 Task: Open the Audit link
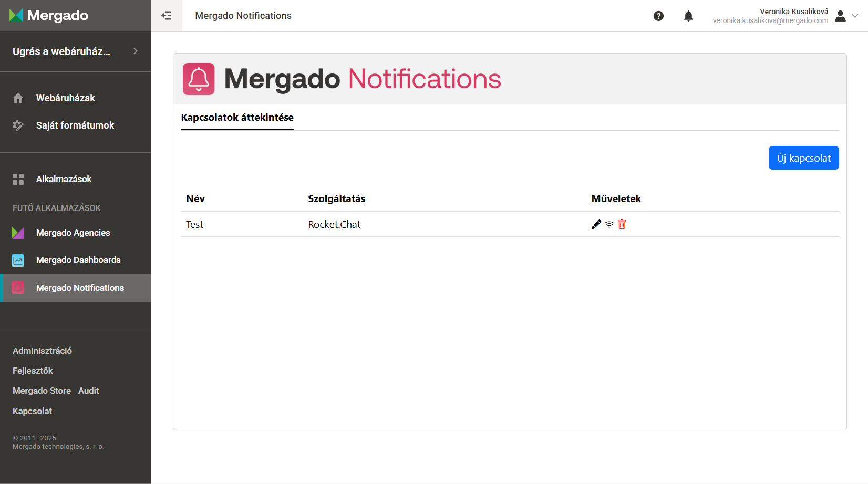pos(88,391)
